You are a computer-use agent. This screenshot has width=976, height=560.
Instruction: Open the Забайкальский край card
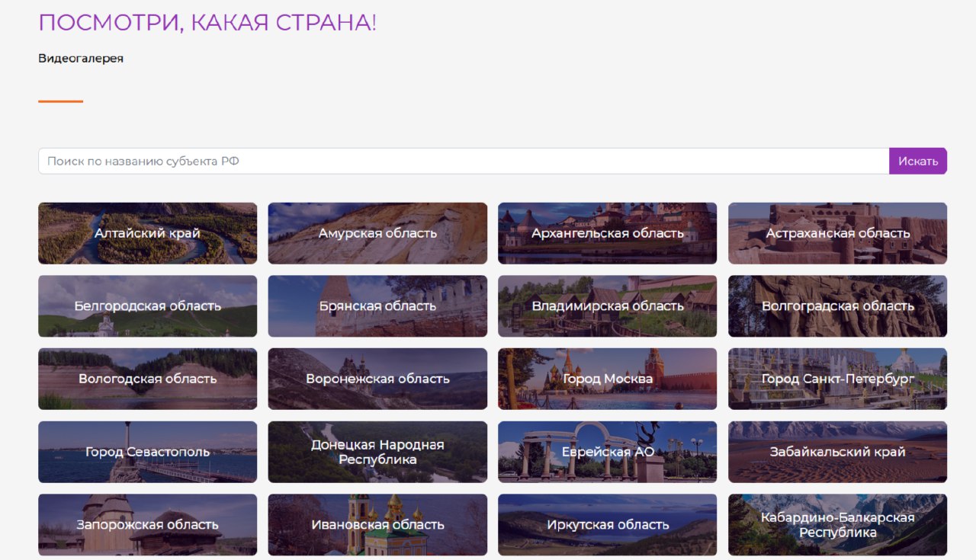(x=838, y=452)
